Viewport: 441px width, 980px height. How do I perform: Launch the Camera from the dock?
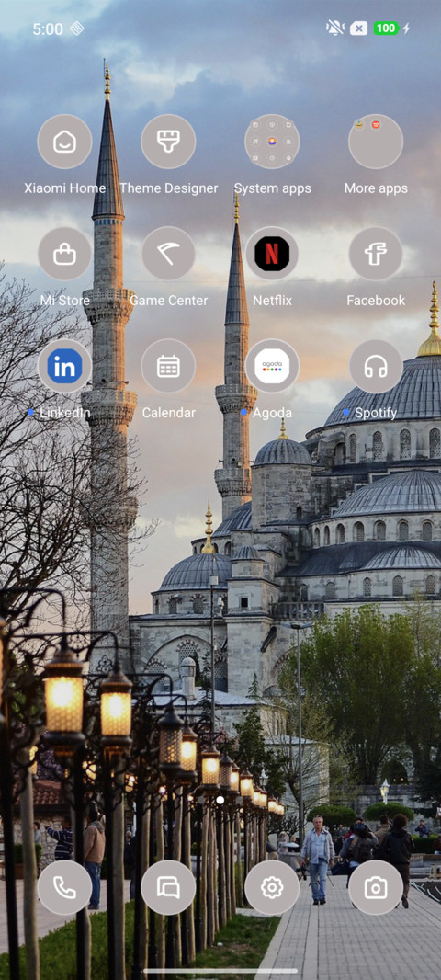[x=376, y=887]
